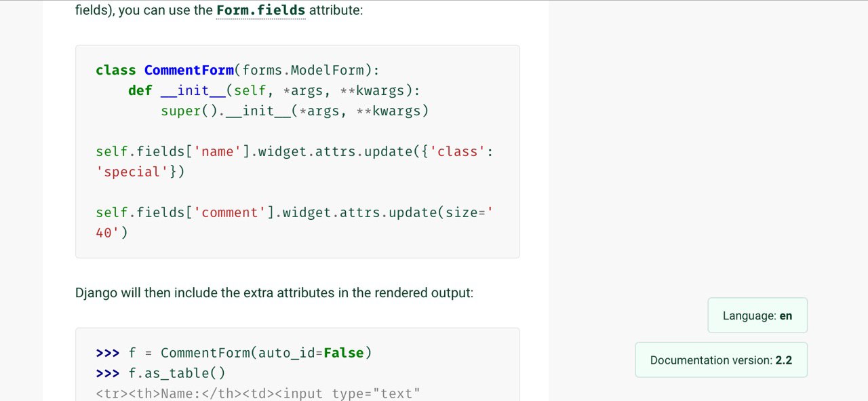The image size is (868, 401).
Task: Click the super().__init__ call line
Action: tap(294, 111)
